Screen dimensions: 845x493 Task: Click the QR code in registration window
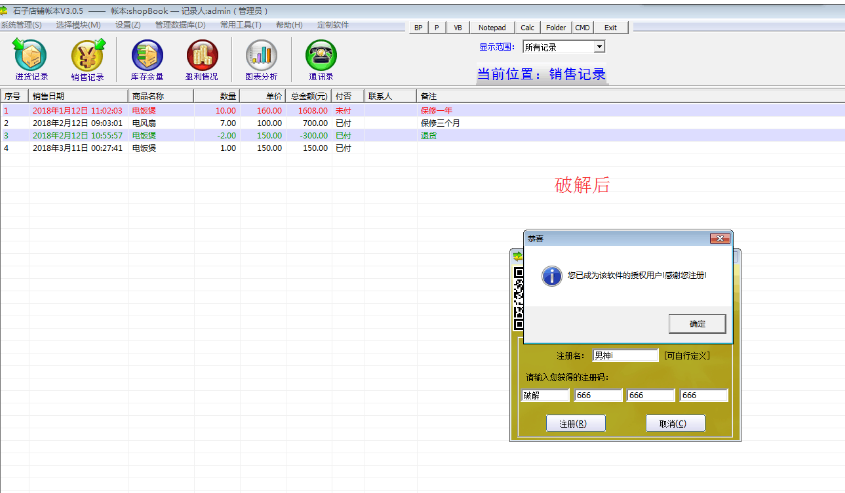pos(518,298)
